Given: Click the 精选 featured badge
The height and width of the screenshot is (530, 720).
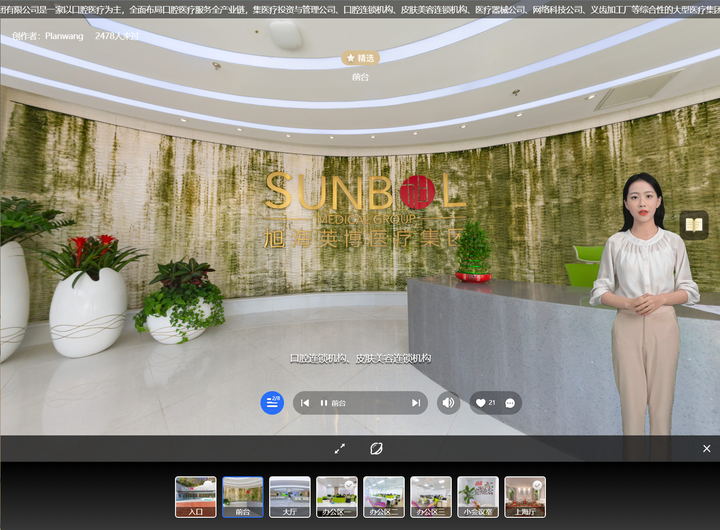Looking at the screenshot, I should tap(360, 58).
